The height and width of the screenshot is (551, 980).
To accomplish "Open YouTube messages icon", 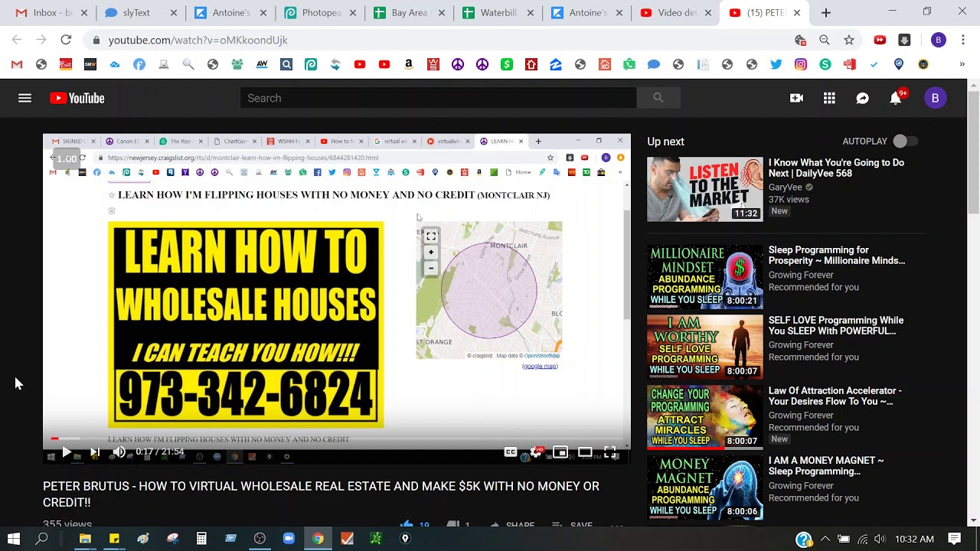I will click(862, 98).
